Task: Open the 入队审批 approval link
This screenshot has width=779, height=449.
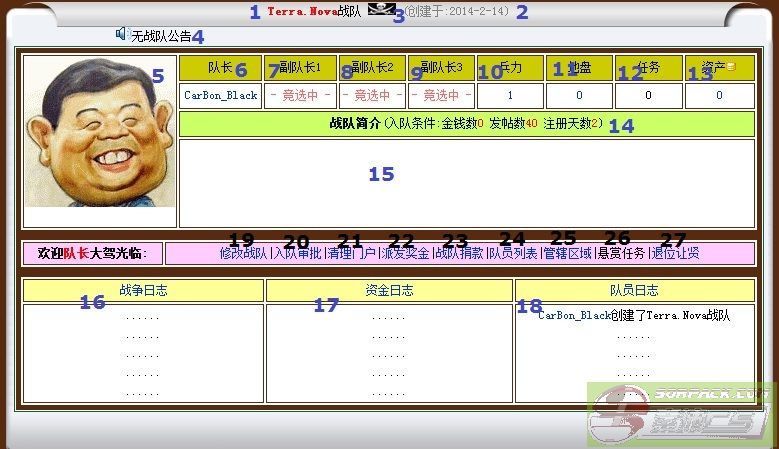Action: click(298, 254)
